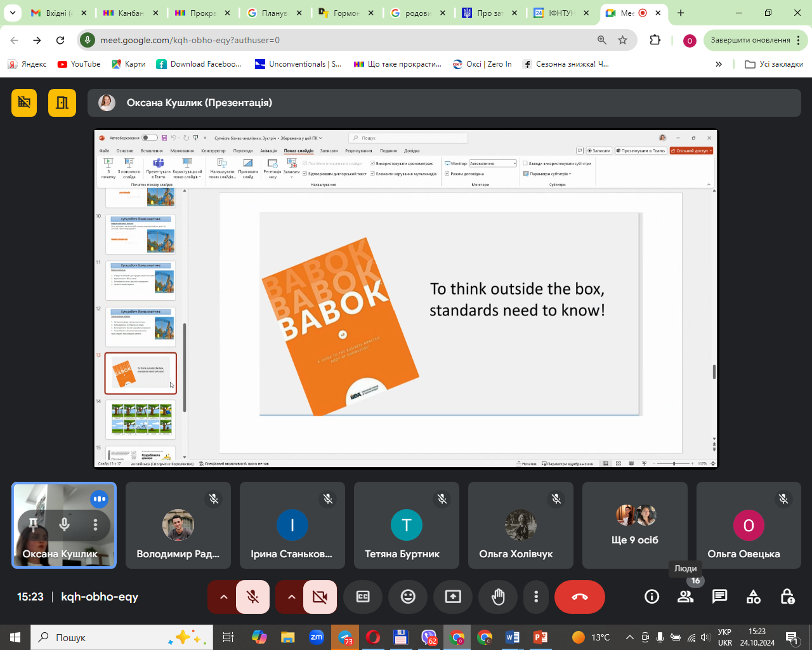Open the chat with everyone

point(719,597)
